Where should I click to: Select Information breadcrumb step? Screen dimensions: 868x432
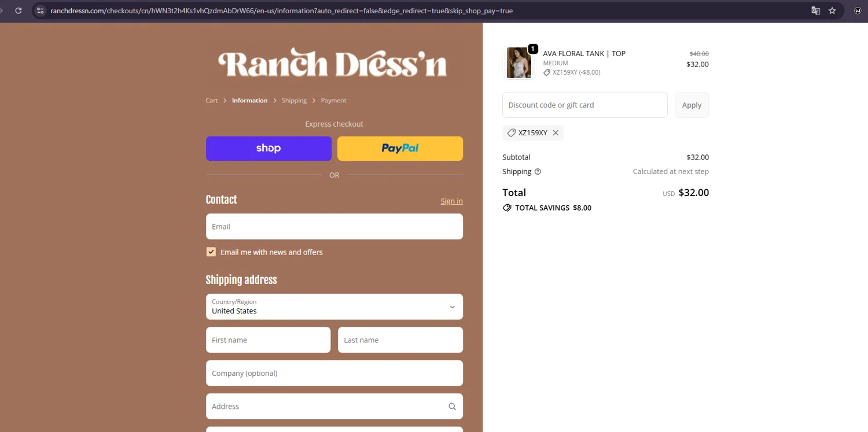pos(249,101)
